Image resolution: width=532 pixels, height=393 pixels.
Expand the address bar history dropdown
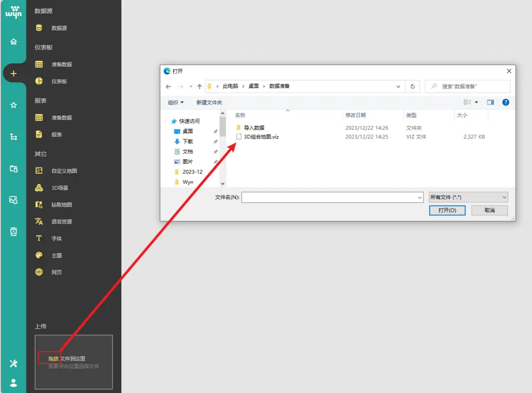click(x=398, y=86)
